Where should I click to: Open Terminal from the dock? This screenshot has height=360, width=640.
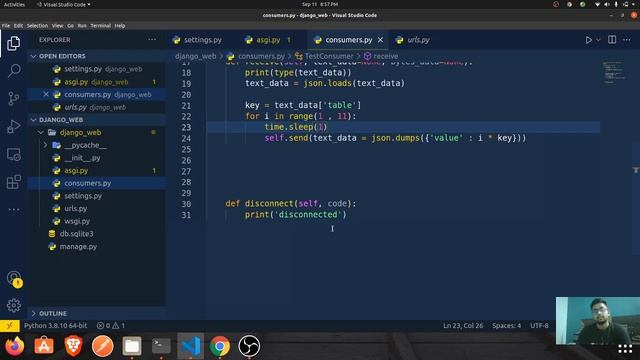pos(161,346)
